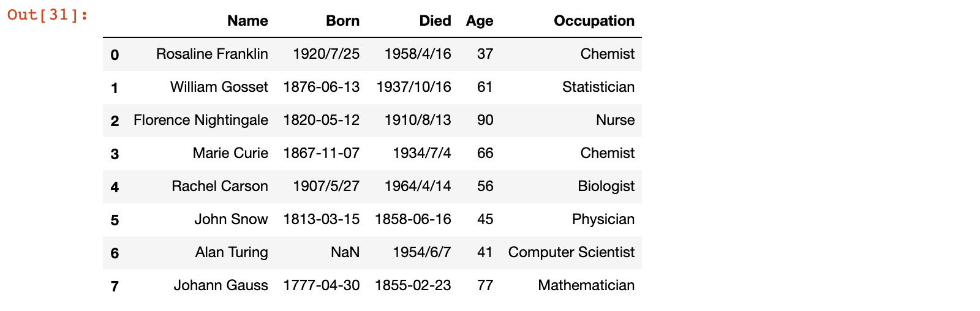Select the Died column header

pos(435,21)
